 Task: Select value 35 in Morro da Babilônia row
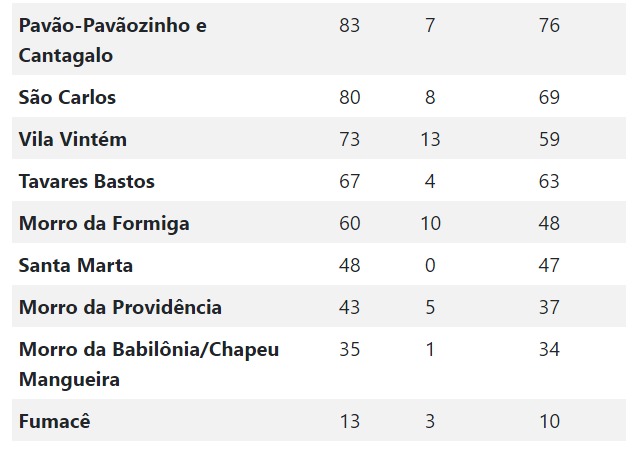[x=350, y=349]
